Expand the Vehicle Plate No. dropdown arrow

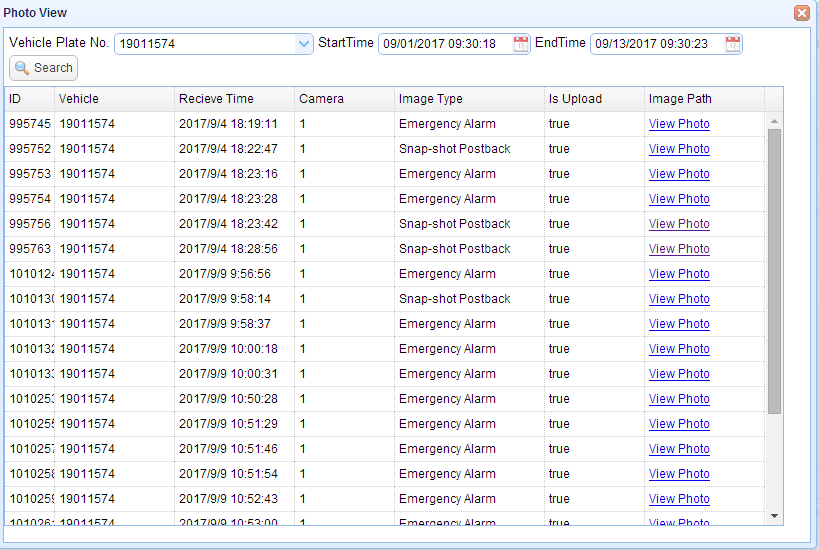pyautogui.click(x=304, y=44)
